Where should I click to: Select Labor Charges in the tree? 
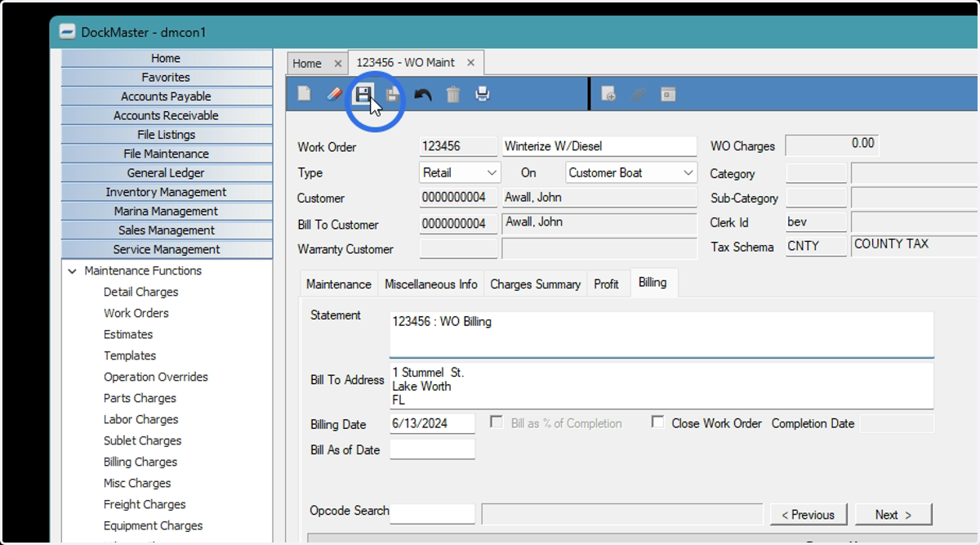click(140, 419)
